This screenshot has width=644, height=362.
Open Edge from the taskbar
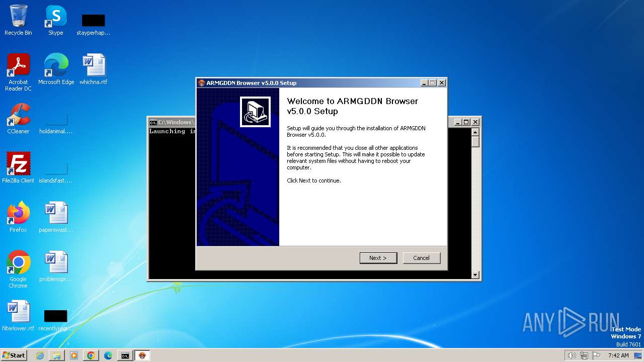(108, 355)
